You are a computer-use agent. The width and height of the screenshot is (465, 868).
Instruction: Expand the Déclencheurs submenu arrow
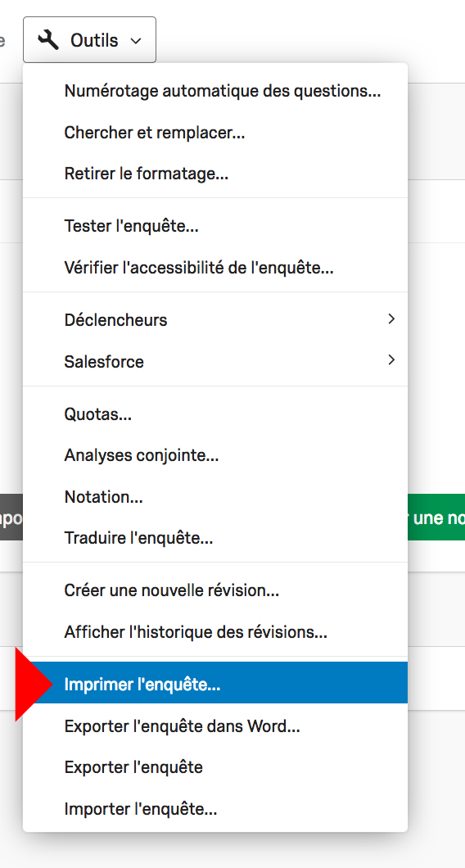click(391, 319)
